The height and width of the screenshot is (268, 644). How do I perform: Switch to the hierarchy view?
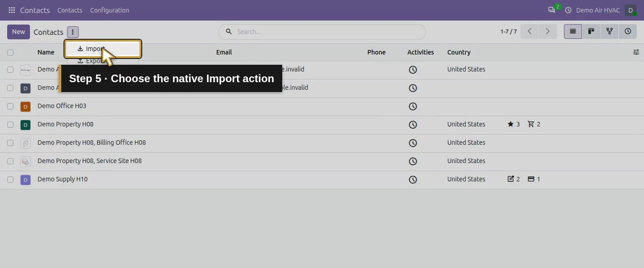610,31
